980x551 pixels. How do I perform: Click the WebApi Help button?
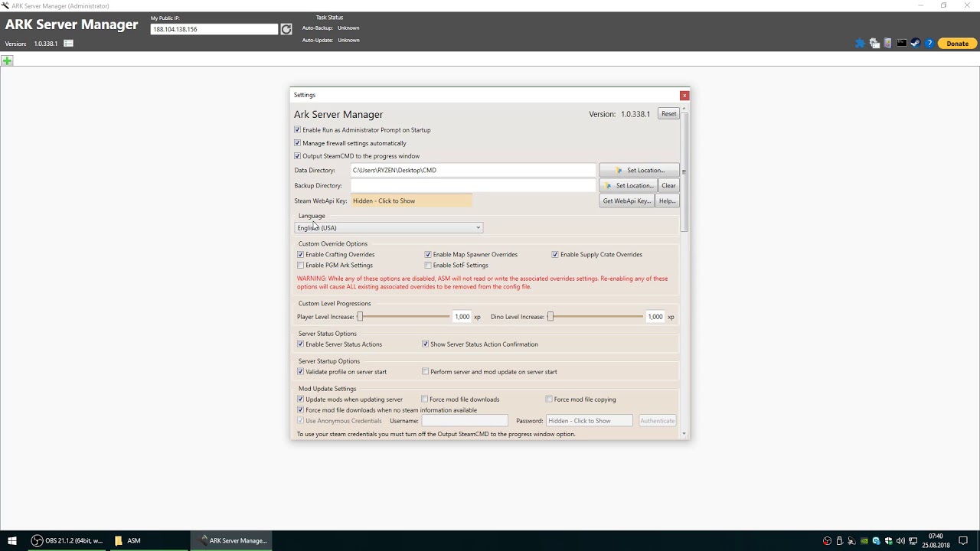[667, 201]
